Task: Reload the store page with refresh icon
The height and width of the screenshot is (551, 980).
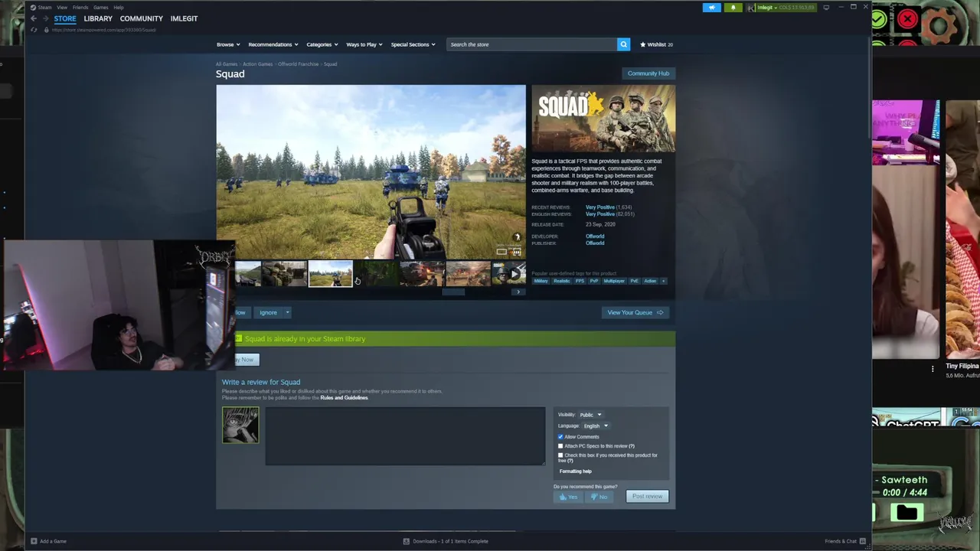Action: (x=34, y=30)
